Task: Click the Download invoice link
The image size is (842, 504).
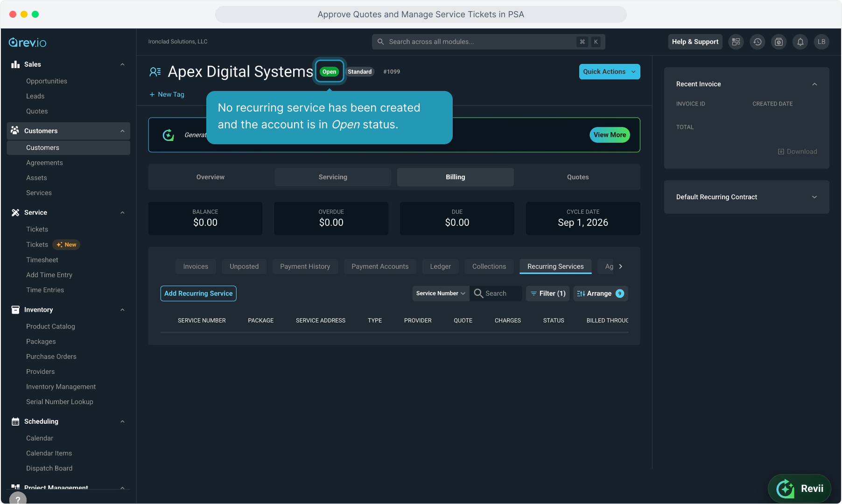Action: pos(797,152)
